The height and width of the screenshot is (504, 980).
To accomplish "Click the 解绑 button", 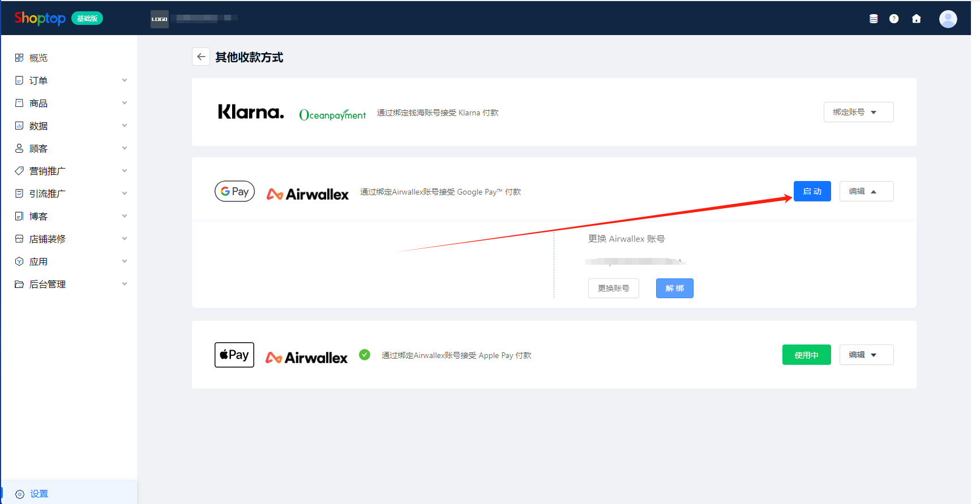I will pyautogui.click(x=674, y=288).
